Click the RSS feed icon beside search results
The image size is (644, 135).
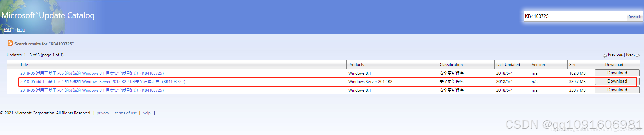tap(10, 43)
